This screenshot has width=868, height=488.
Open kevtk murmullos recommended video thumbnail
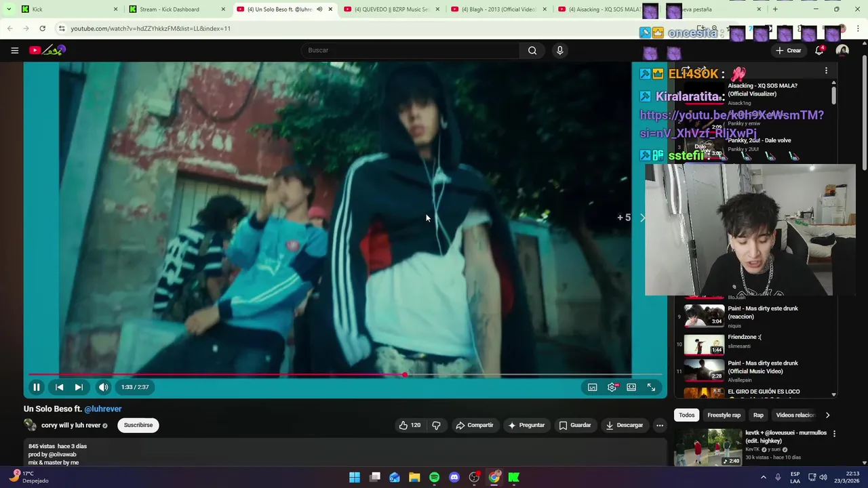[x=708, y=447]
